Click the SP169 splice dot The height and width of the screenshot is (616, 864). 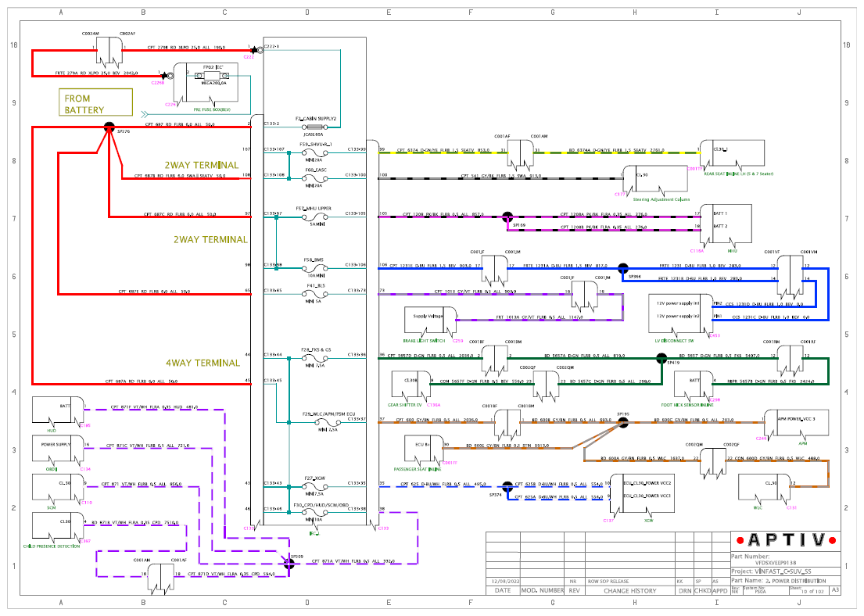507,217
